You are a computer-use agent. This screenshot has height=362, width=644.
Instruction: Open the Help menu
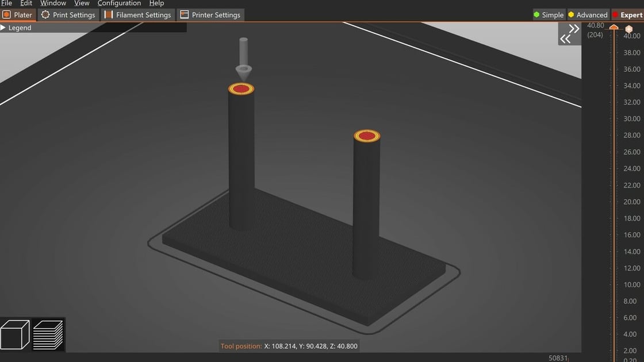pyautogui.click(x=156, y=3)
